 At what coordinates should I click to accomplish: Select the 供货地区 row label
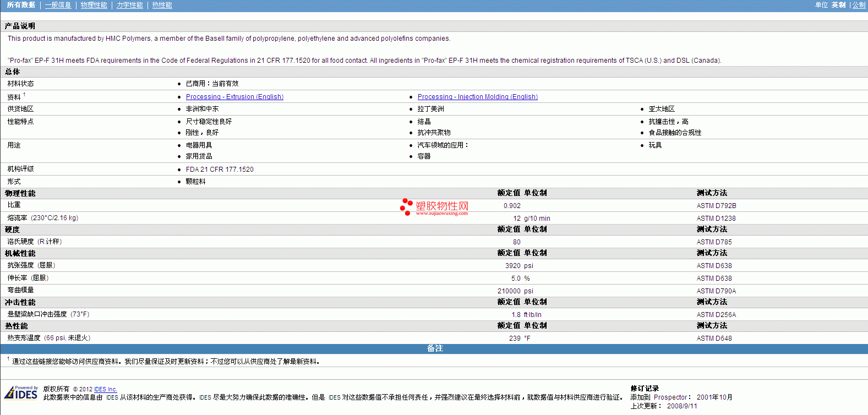click(20, 109)
